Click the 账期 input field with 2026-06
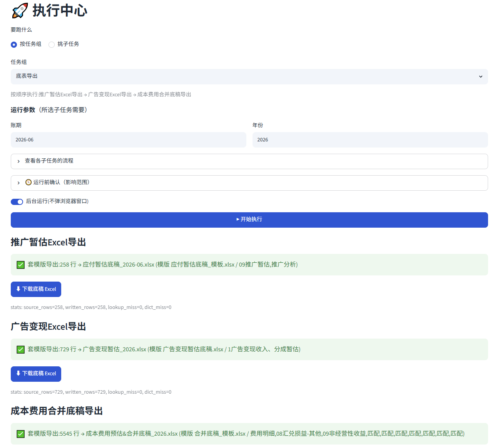495x448 pixels. (x=129, y=140)
